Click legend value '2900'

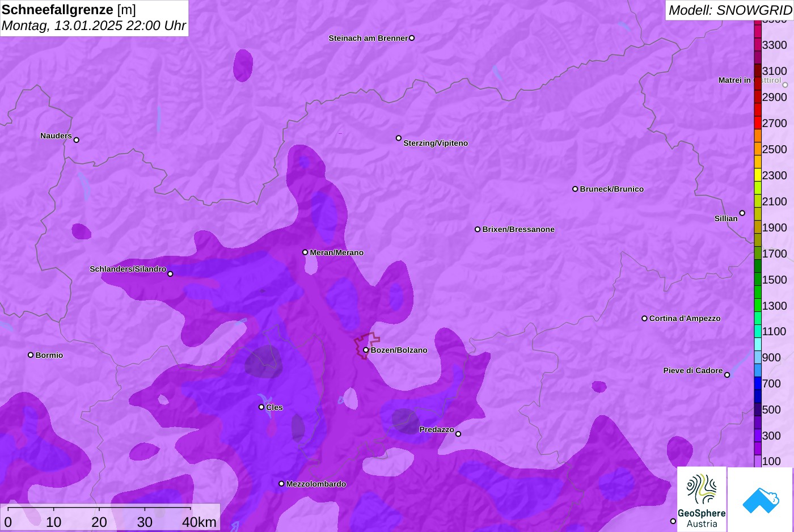tap(774, 97)
